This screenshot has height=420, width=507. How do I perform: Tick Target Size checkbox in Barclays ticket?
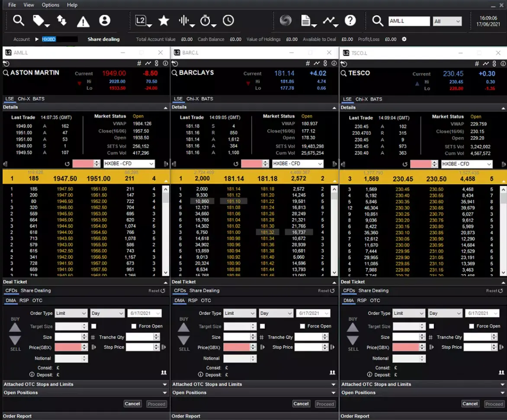coord(263,326)
